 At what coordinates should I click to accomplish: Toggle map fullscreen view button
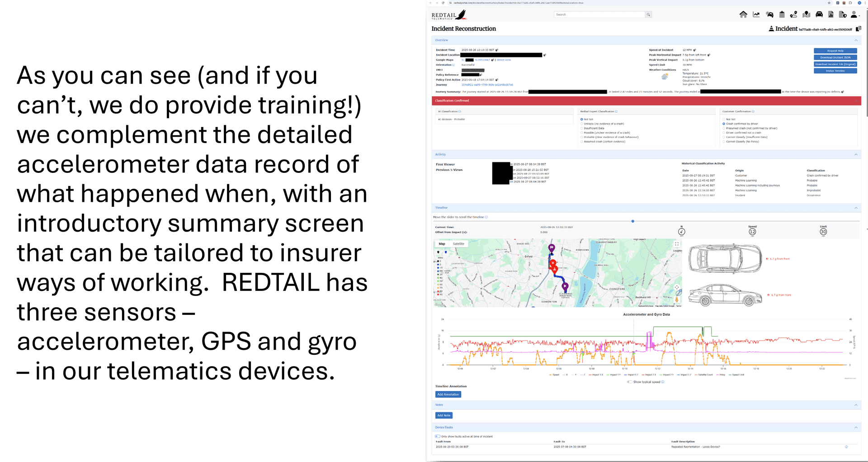(677, 244)
